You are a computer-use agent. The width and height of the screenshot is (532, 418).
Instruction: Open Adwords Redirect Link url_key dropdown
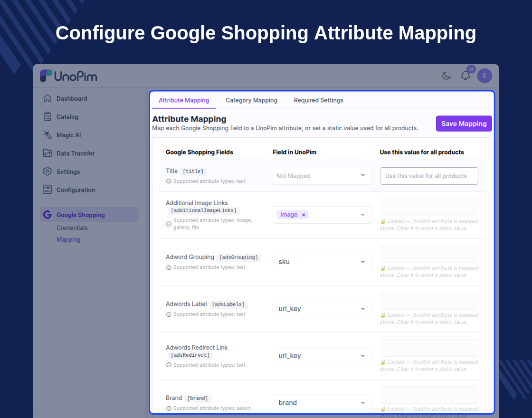coord(322,356)
